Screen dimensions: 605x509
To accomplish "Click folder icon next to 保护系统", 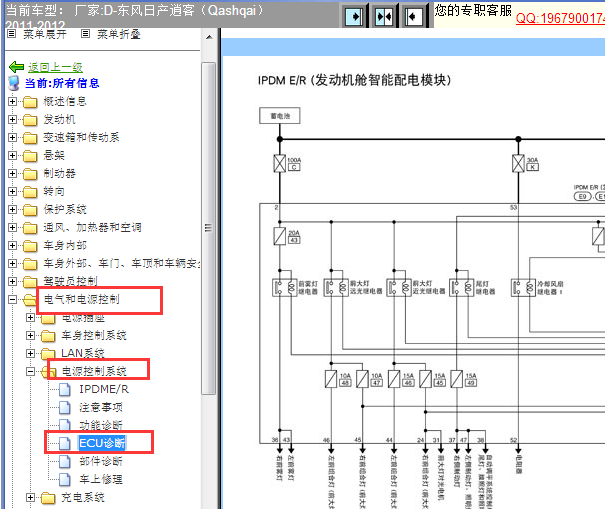I will 30,210.
